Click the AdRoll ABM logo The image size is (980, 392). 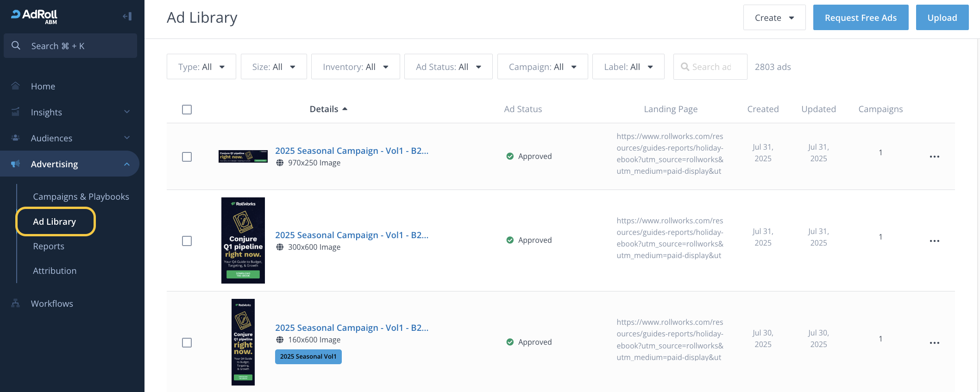tap(35, 16)
